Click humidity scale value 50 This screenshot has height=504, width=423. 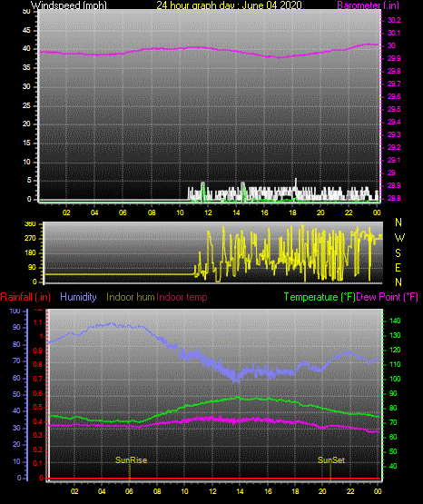click(16, 394)
